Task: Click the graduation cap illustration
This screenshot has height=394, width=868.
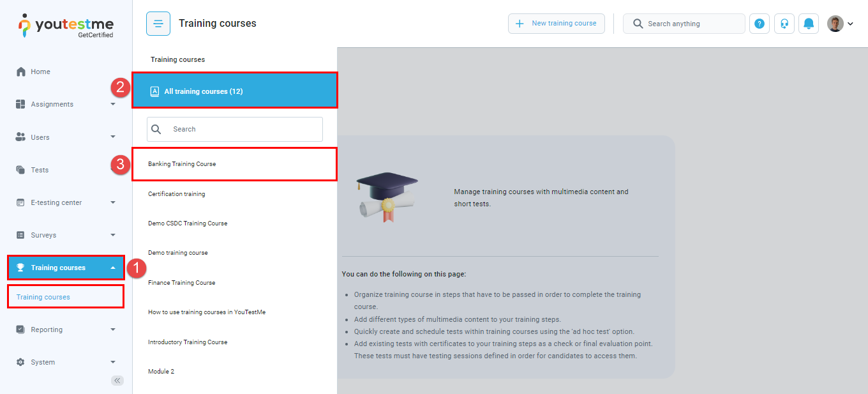Action: coord(387,197)
